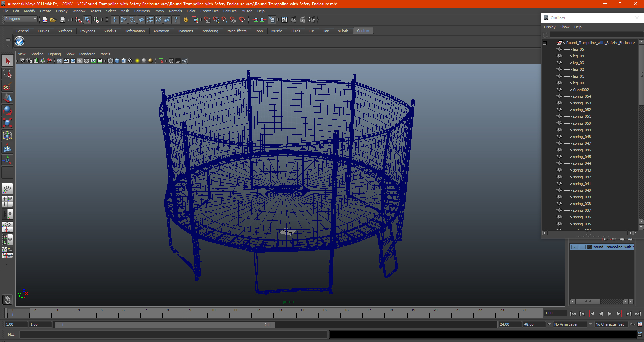The image size is (644, 342).
Task: Open the Outliner Show menu
Action: pos(565,27)
